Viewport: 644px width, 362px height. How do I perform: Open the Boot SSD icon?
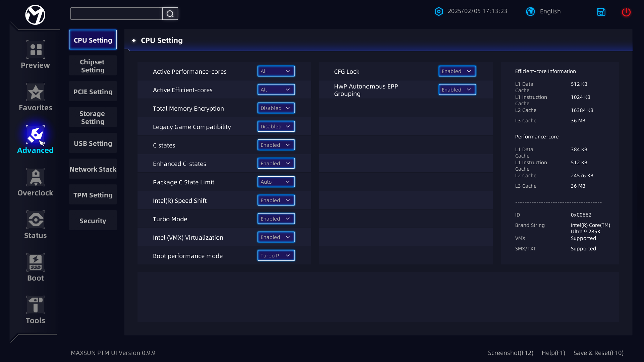point(36,262)
